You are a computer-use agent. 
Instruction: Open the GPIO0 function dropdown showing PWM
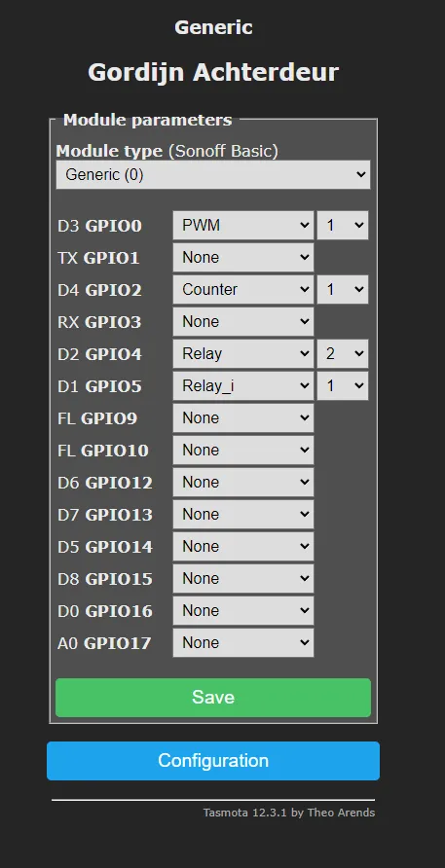pyautogui.click(x=243, y=226)
